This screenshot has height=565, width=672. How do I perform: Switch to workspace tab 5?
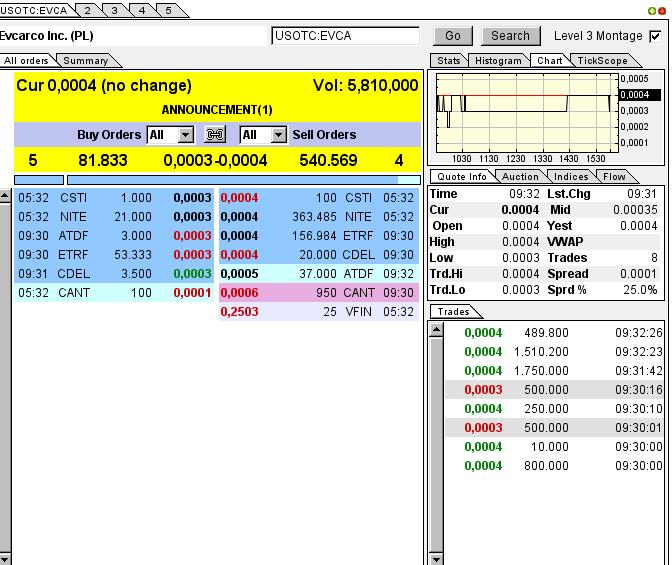coord(168,10)
